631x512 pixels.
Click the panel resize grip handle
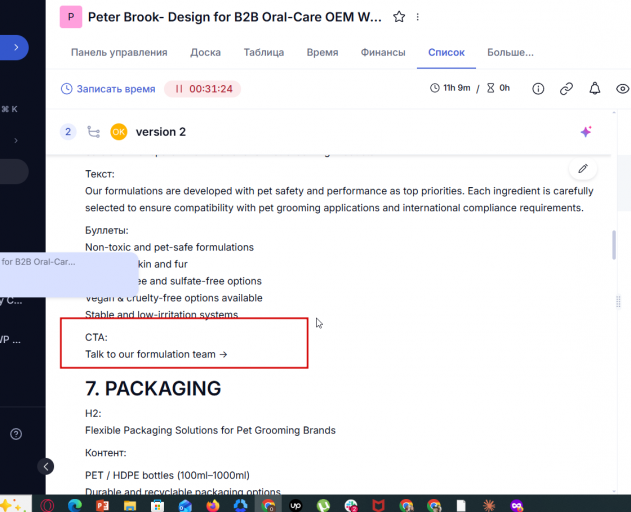[x=618, y=301]
